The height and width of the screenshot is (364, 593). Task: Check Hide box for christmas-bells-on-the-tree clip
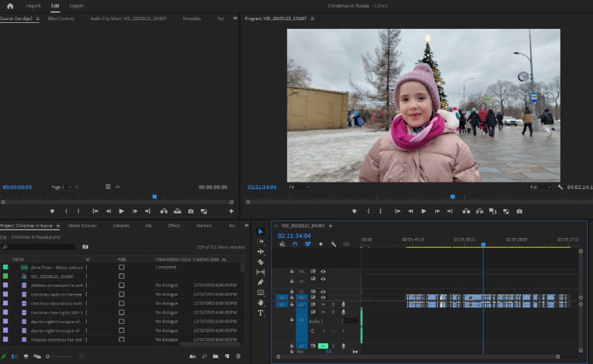pyautogui.click(x=122, y=294)
